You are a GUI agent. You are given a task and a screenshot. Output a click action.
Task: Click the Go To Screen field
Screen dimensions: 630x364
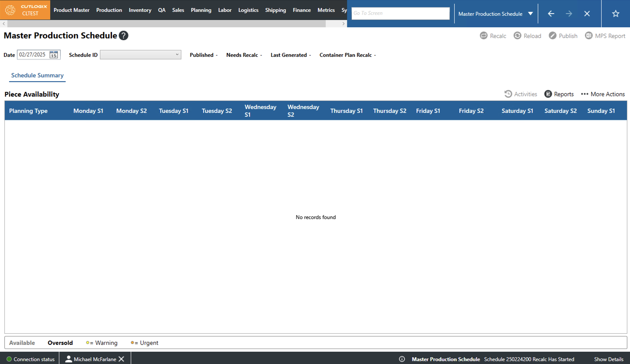point(400,13)
